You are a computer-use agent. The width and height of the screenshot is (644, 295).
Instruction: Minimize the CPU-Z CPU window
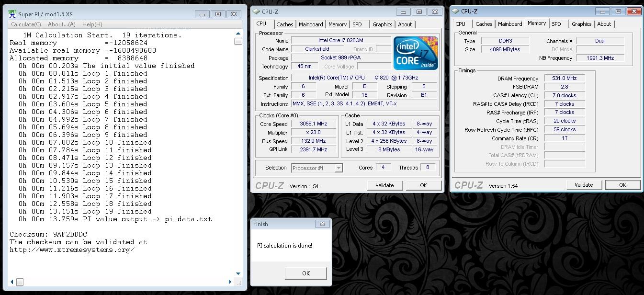pos(403,11)
